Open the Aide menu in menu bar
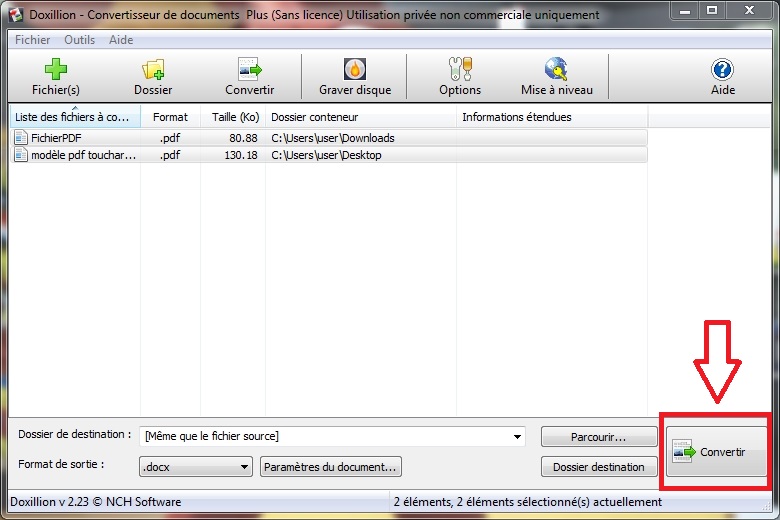Image resolution: width=780 pixels, height=520 pixels. [121, 40]
